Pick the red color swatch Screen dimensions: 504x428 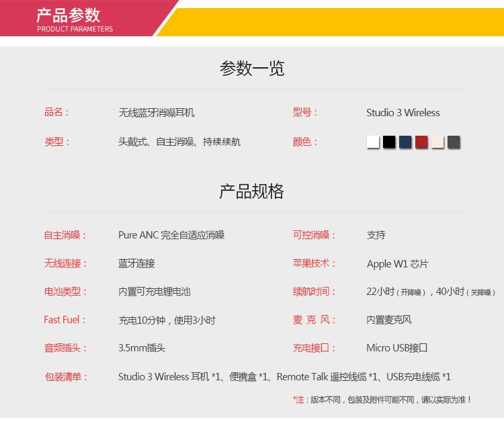point(421,142)
